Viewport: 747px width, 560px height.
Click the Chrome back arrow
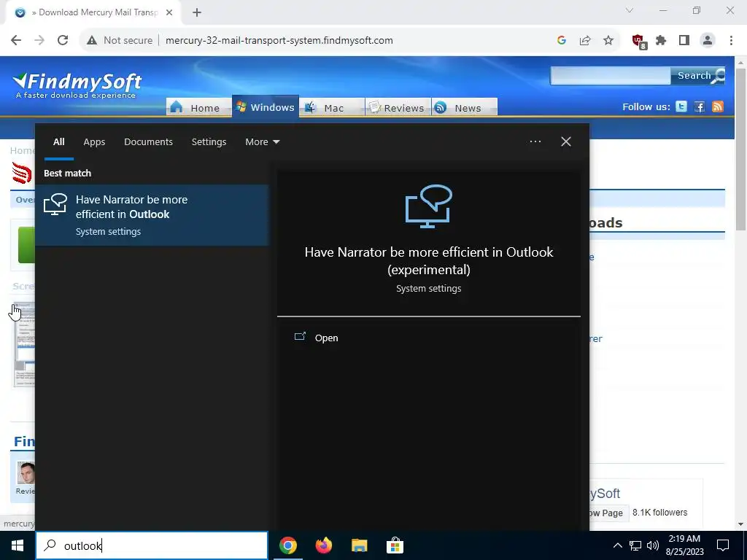point(16,41)
